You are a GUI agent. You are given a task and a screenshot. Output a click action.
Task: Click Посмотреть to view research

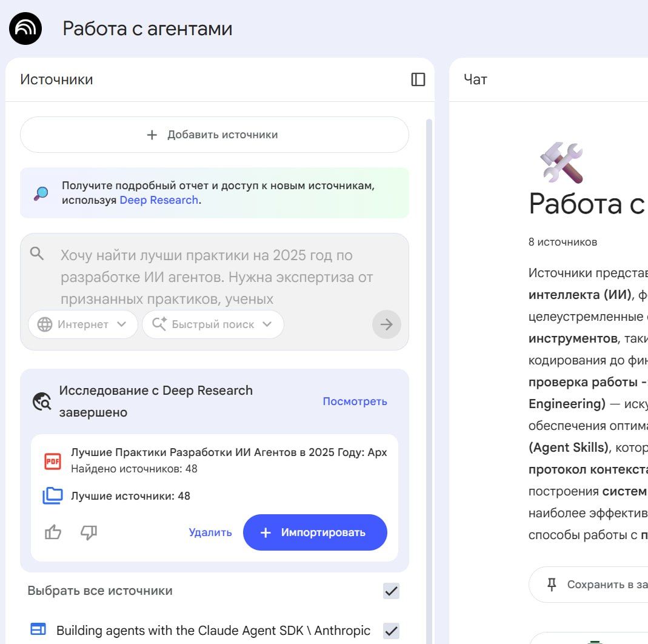[x=355, y=401]
